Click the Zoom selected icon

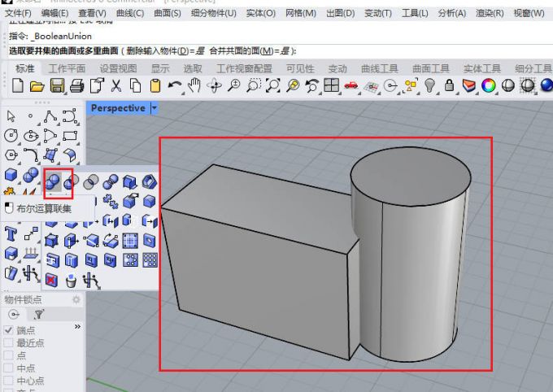click(x=293, y=85)
